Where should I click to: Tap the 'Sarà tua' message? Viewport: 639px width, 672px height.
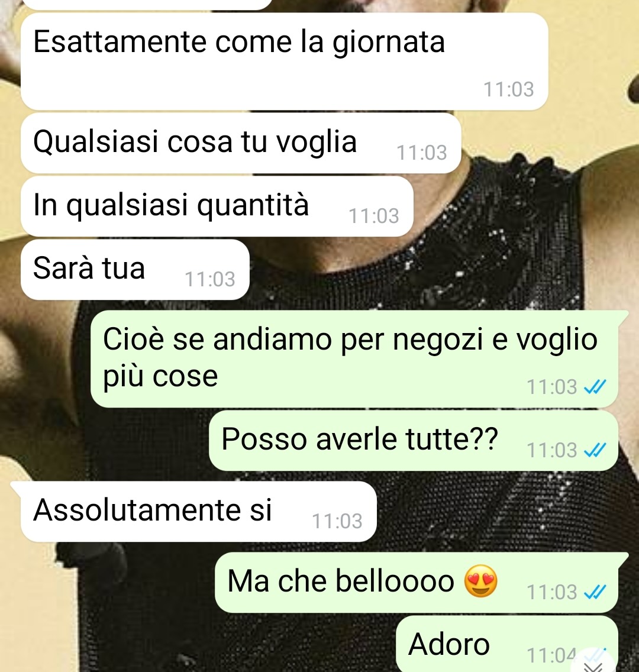pos(135,270)
